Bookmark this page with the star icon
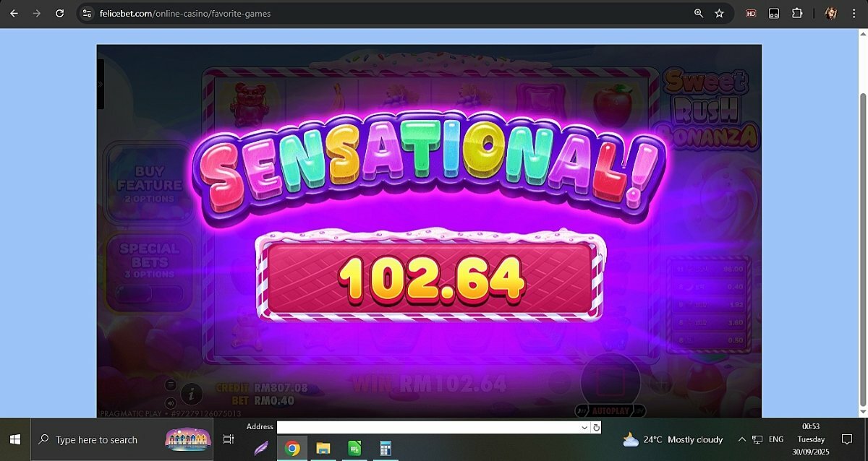Image resolution: width=868 pixels, height=461 pixels. 719,13
